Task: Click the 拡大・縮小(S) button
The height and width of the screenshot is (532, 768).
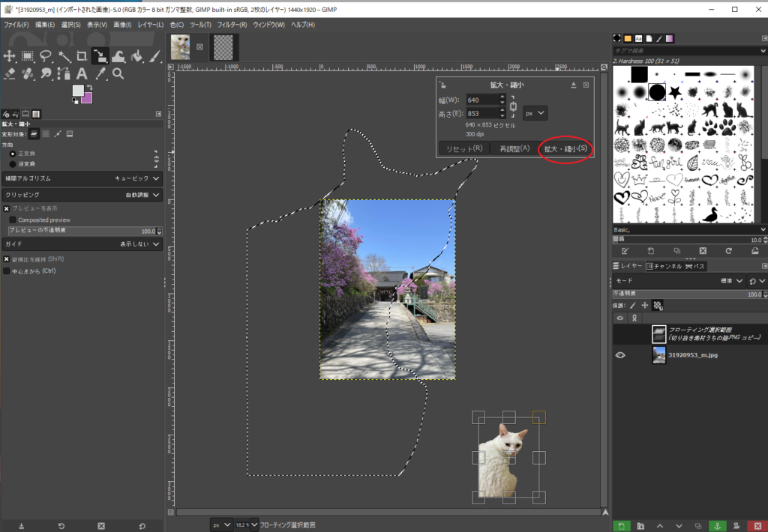Action: coord(565,149)
